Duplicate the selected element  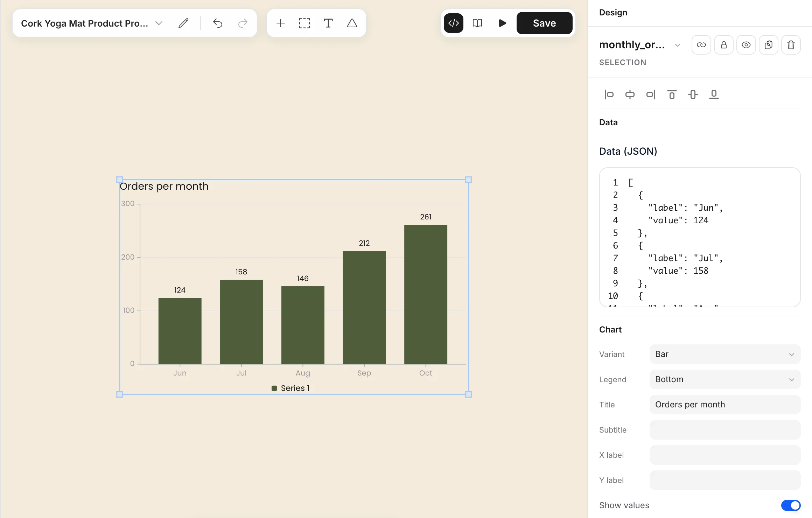pyautogui.click(x=769, y=45)
